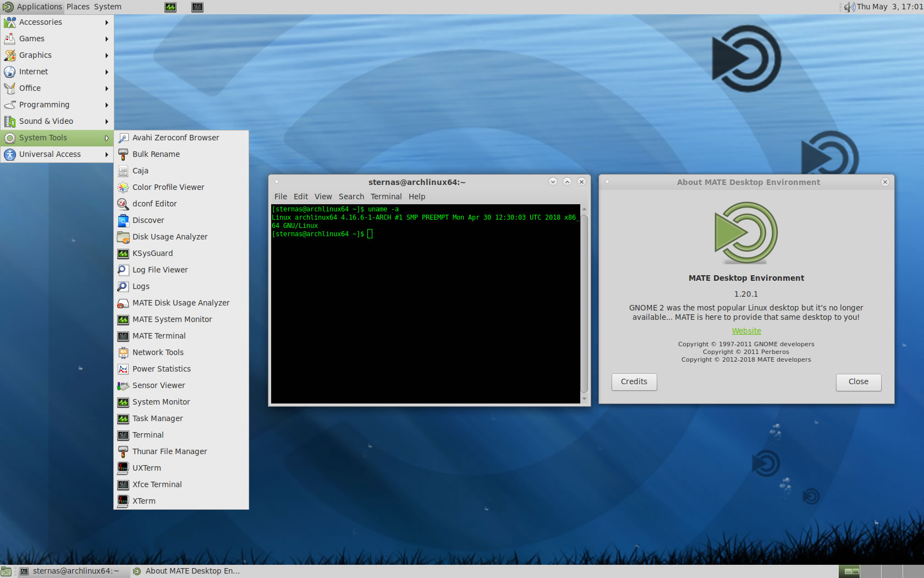Viewport: 924px width, 578px height.
Task: Click inside the terminal at the command prompt
Action: coord(370,234)
